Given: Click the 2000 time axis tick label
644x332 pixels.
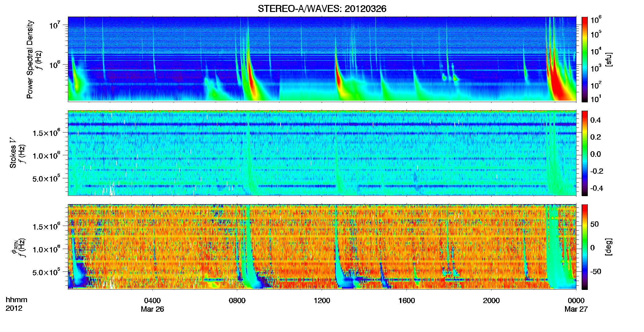Looking at the screenshot, I should pos(491,301).
